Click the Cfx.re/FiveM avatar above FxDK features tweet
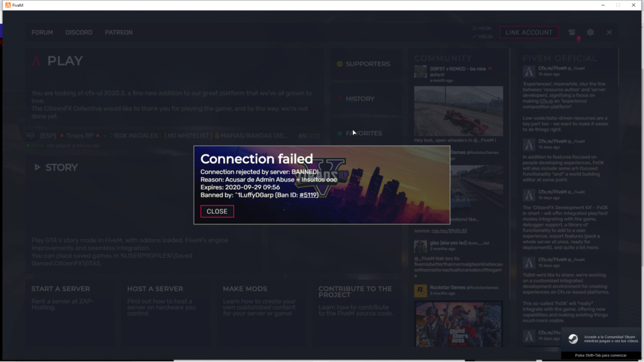The width and height of the screenshot is (644, 362). pyautogui.click(x=529, y=145)
